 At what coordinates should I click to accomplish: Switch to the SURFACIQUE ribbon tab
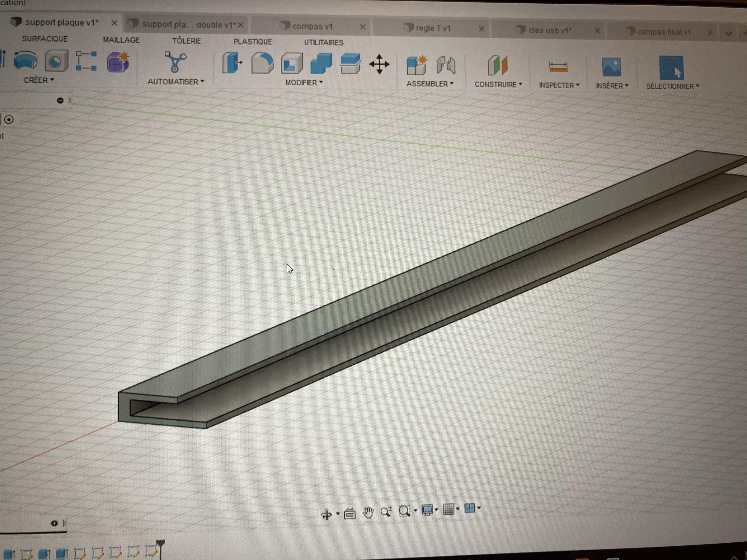[45, 39]
